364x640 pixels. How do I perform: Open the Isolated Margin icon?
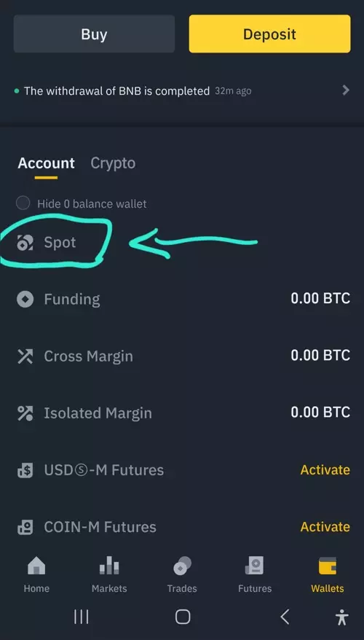[25, 413]
